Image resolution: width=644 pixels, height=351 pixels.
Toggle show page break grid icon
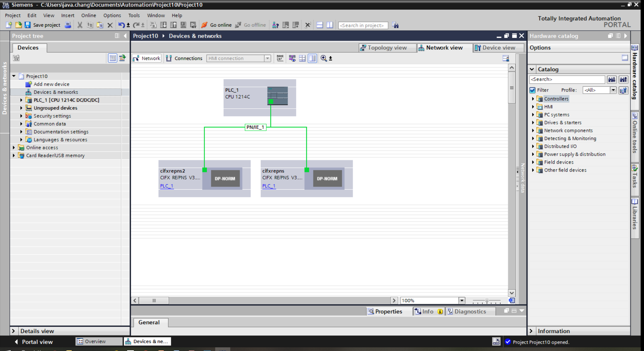click(x=302, y=58)
